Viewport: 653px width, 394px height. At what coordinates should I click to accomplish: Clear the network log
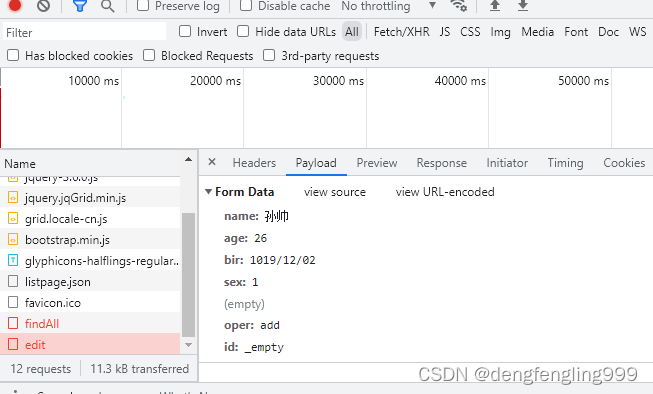pyautogui.click(x=43, y=5)
